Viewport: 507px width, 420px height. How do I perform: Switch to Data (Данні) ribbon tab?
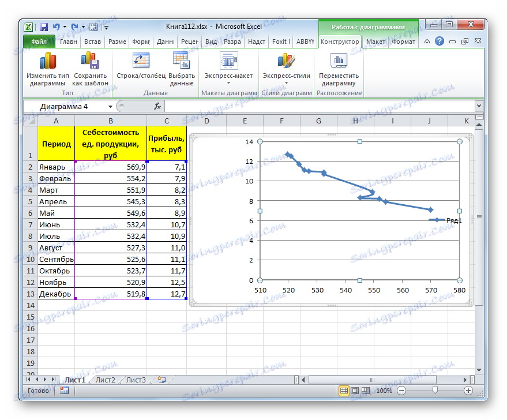pyautogui.click(x=165, y=42)
